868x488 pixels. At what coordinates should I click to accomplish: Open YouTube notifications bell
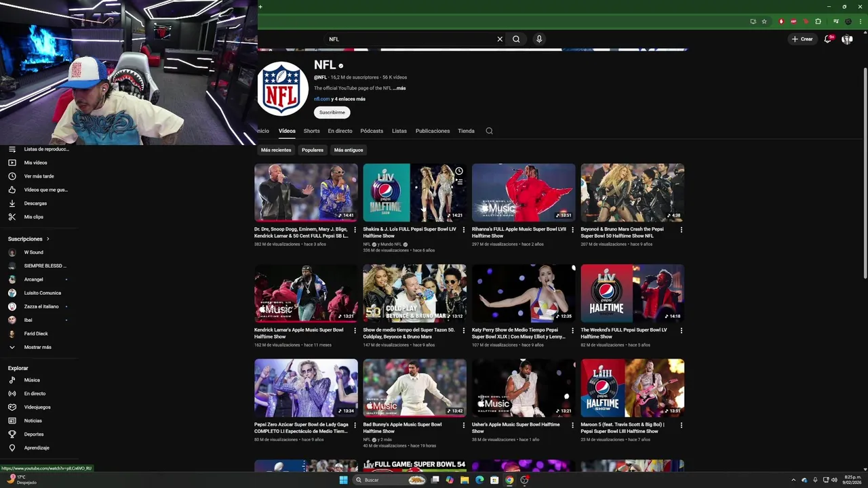click(827, 39)
